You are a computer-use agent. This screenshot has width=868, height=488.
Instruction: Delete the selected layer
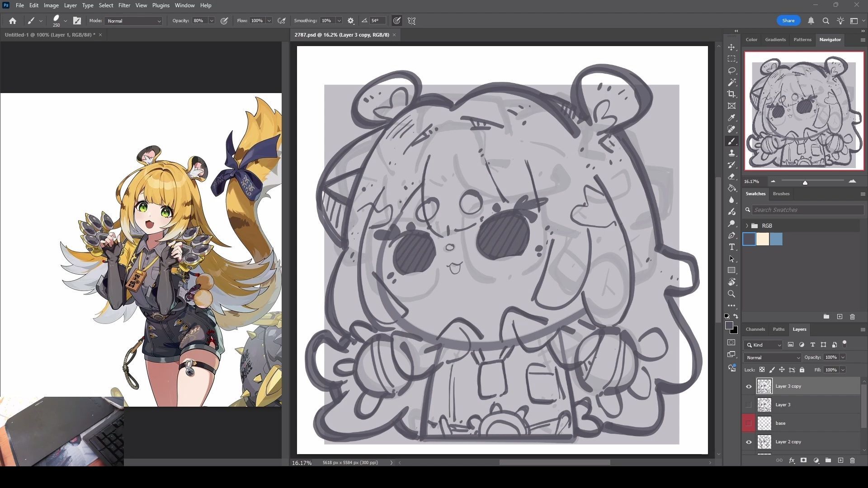pyautogui.click(x=852, y=460)
